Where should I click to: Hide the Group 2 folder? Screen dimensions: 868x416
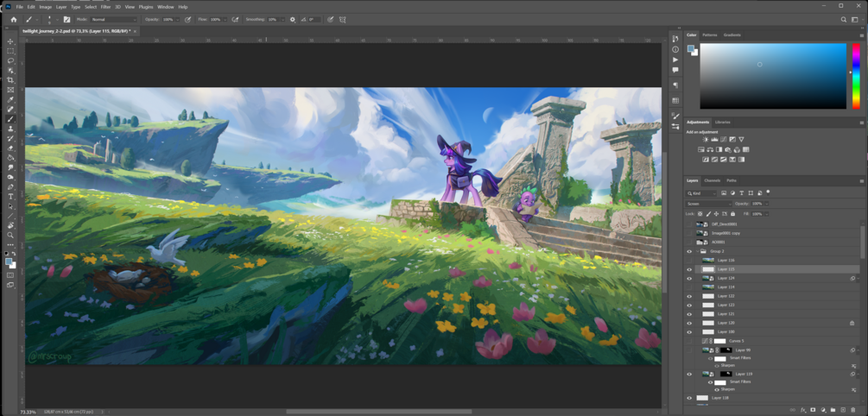[x=689, y=251]
